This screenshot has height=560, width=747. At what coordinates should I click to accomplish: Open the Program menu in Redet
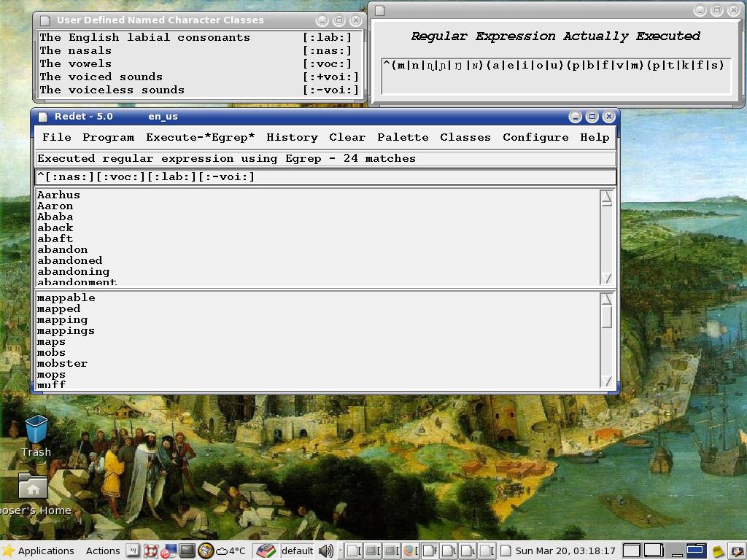pyautogui.click(x=108, y=137)
